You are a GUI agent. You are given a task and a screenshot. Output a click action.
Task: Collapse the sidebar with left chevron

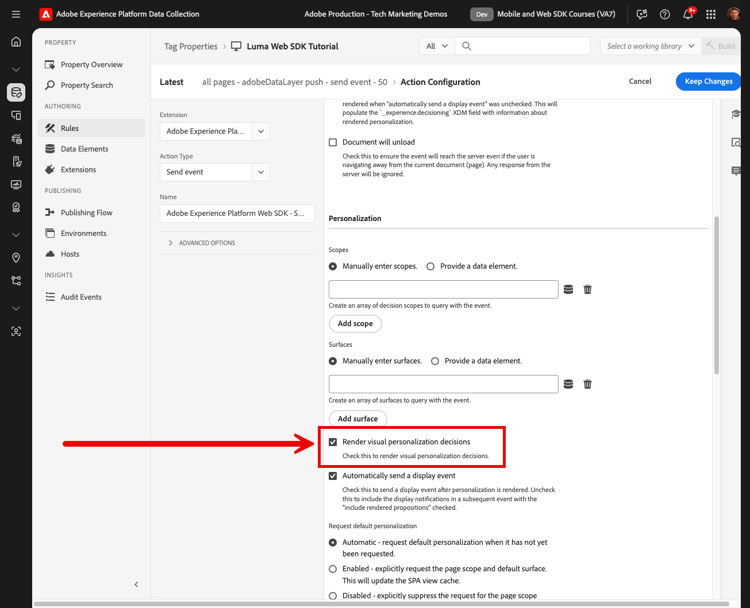(136, 584)
